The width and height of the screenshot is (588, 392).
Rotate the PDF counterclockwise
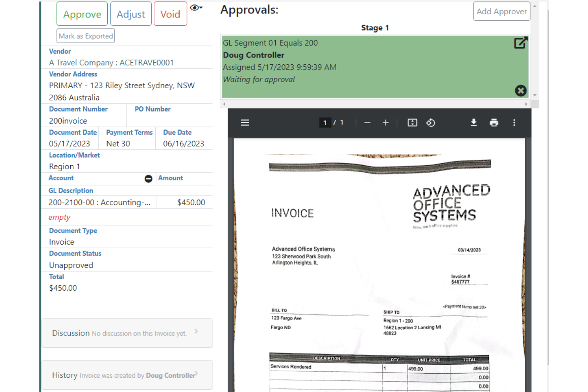pos(431,123)
